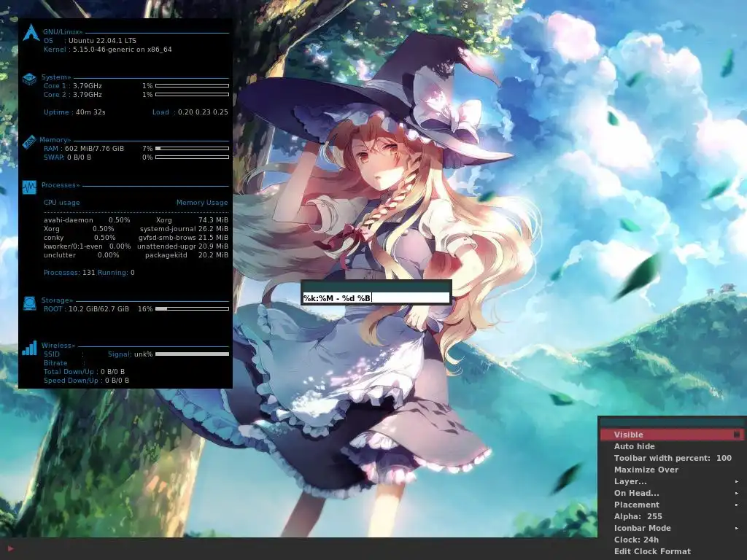Image resolution: width=747 pixels, height=560 pixels.
Task: Click the 'unclutter' process entry
Action: point(60,255)
